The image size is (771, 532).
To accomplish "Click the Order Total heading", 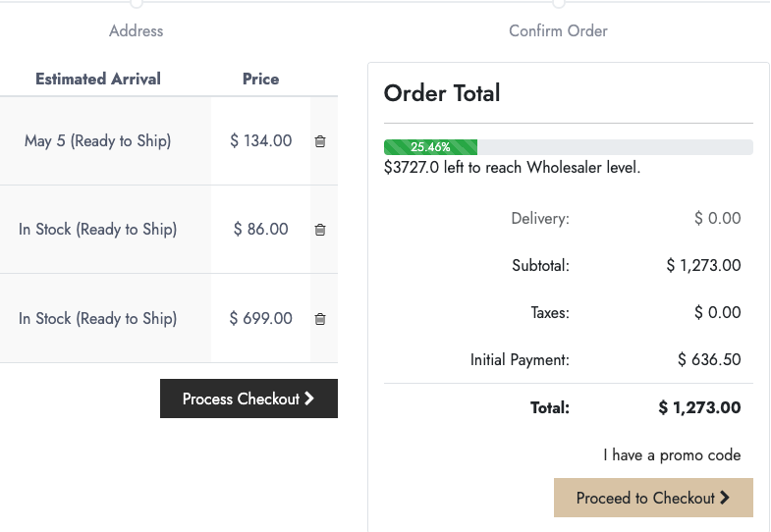I will pyautogui.click(x=442, y=93).
